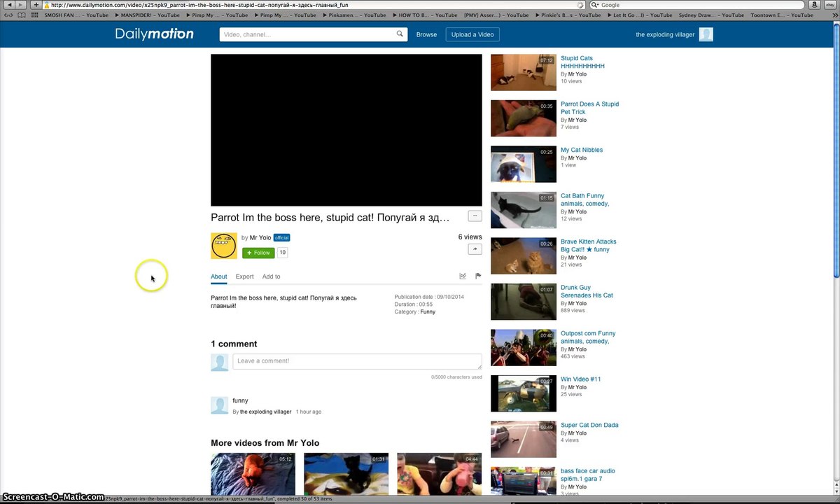840x504 pixels.
Task: Open the Cat Bath Funny animals video title
Action: tap(584, 199)
